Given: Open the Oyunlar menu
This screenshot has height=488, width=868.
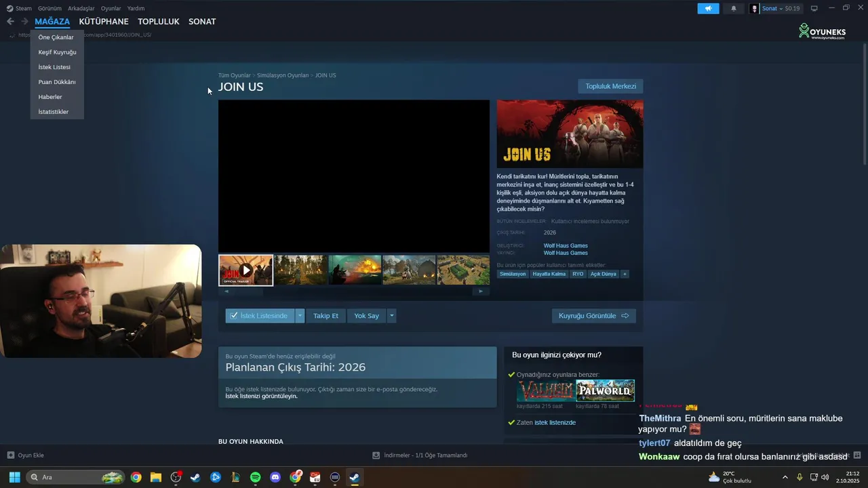Looking at the screenshot, I should pos(111,8).
